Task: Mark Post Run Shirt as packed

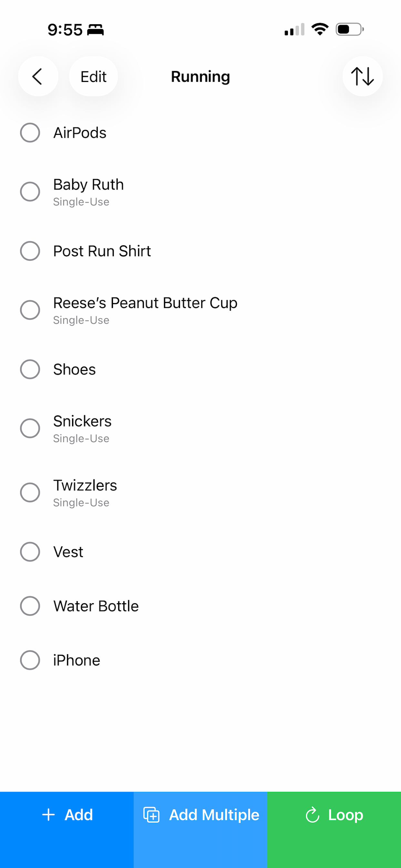Action: pyautogui.click(x=30, y=251)
